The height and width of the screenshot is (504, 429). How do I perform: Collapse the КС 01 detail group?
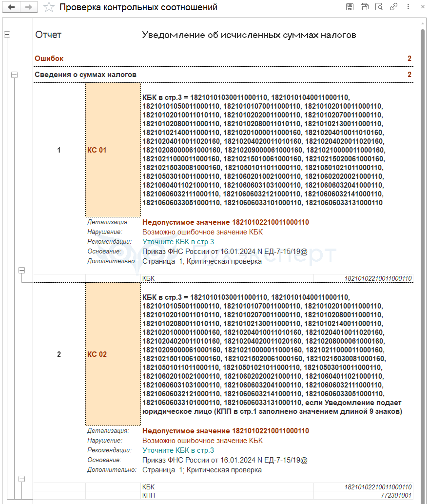(x=21, y=271)
